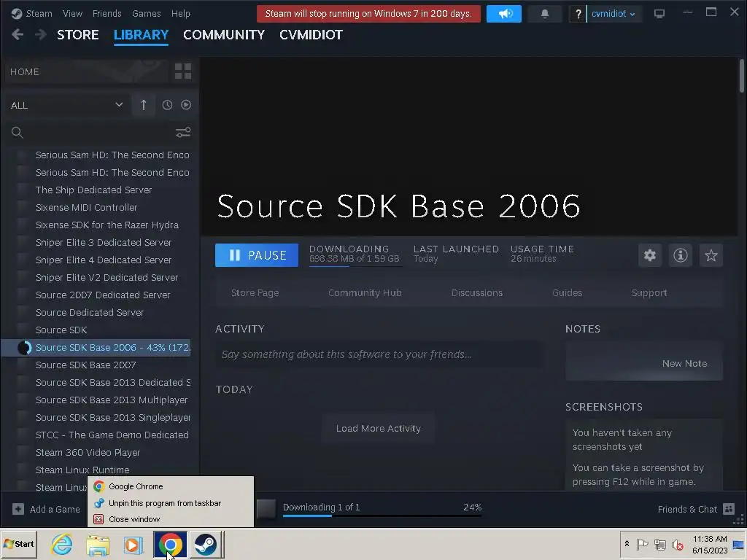Open the Store Page link
Image resolution: width=747 pixels, height=560 pixels.
255,293
